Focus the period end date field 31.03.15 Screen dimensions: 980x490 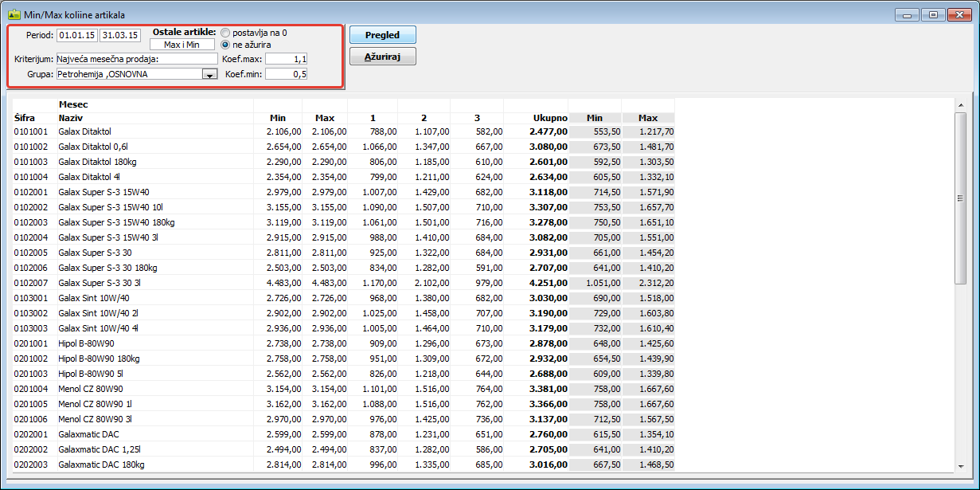pos(119,35)
